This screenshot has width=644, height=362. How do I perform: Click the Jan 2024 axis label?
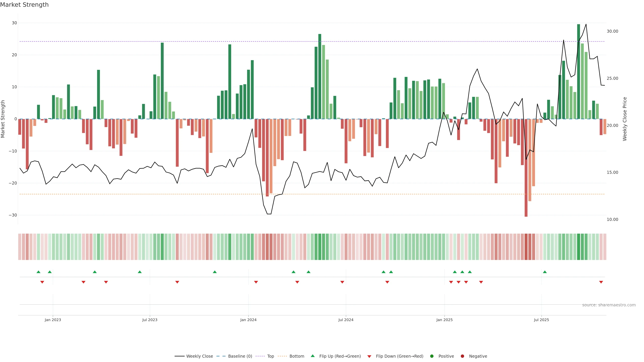tap(248, 320)
